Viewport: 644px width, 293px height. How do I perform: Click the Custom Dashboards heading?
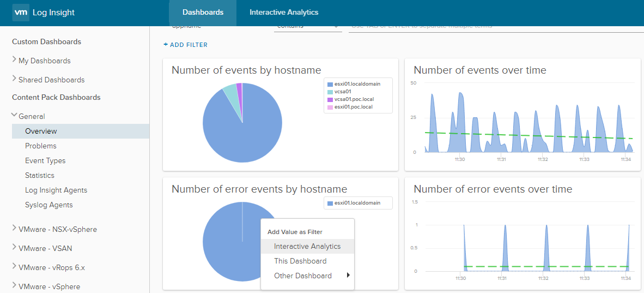tap(46, 42)
